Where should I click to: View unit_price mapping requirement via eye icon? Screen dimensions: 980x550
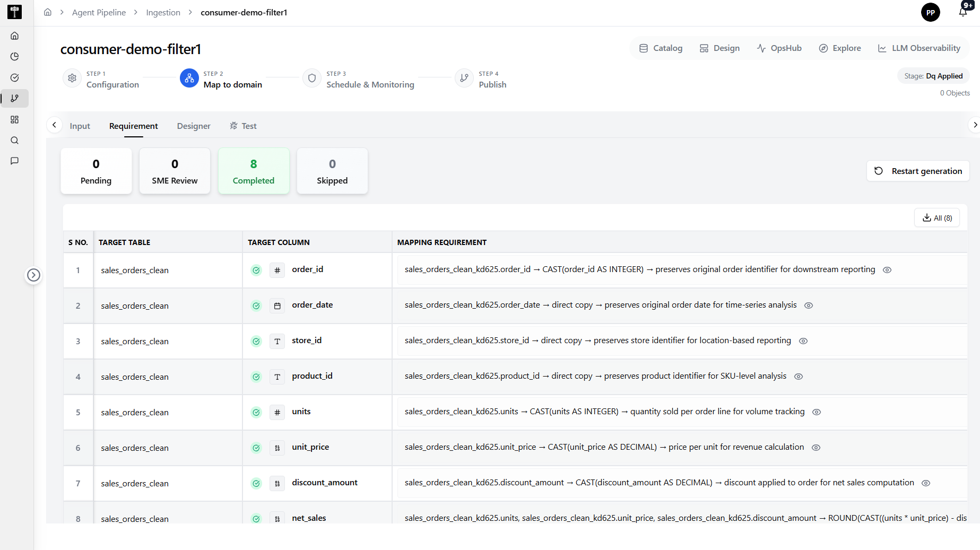click(x=816, y=448)
